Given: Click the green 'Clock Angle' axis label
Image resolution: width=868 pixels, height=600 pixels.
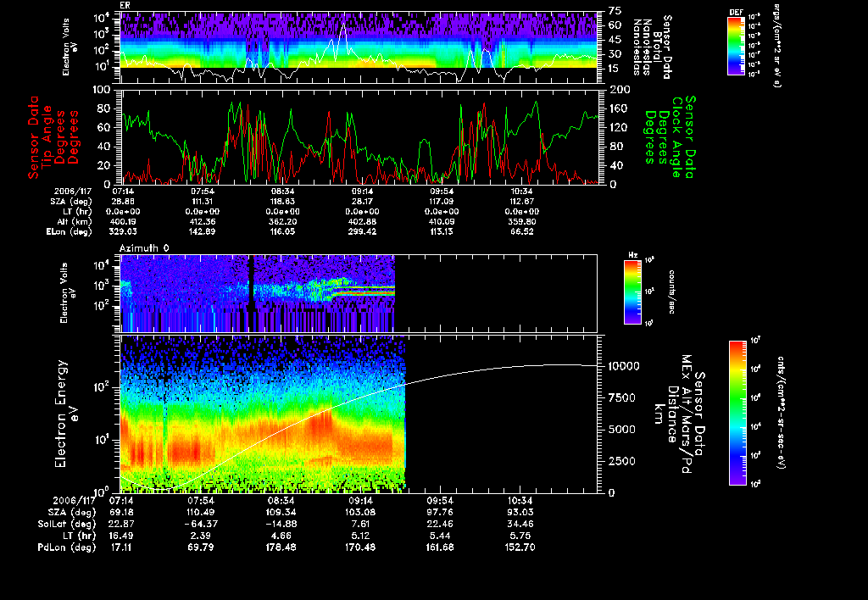Looking at the screenshot, I should (676, 137).
